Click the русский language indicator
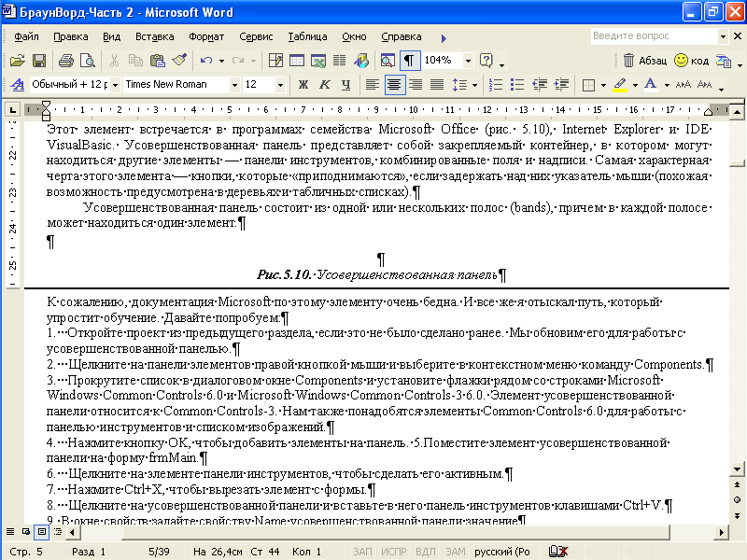The height and width of the screenshot is (560, 747). [x=502, y=552]
